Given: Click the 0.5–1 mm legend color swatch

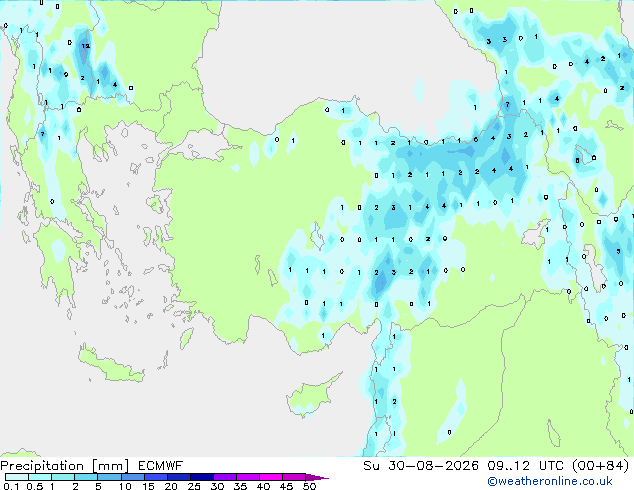Looking at the screenshot, I should [x=40, y=477].
